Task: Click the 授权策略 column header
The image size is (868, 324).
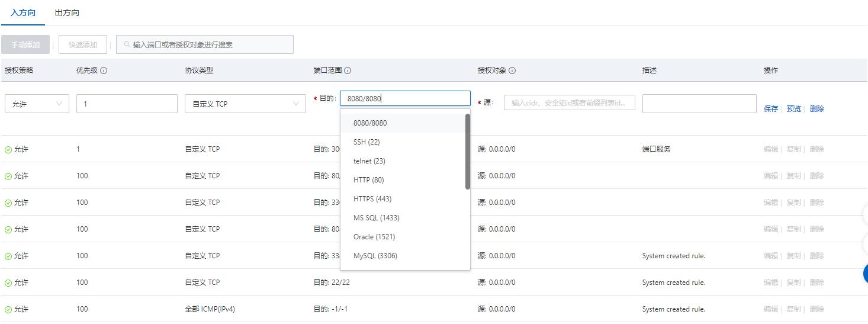Action: 19,70
